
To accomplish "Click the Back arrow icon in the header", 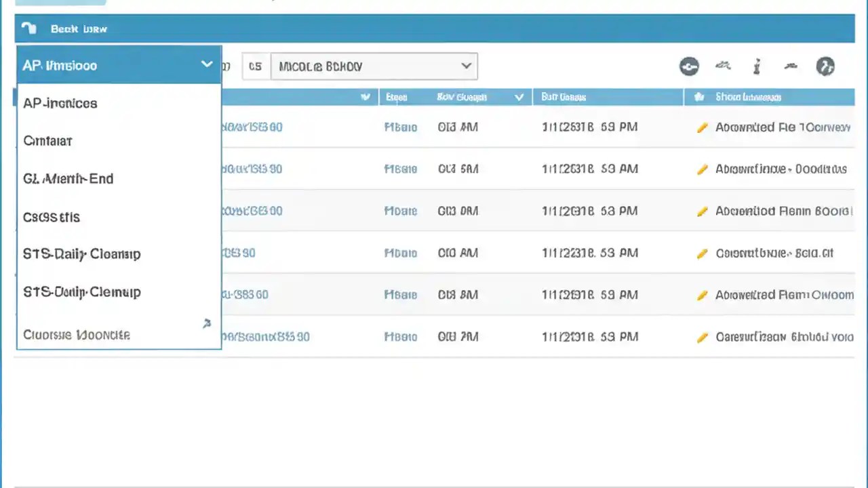I will (28, 28).
